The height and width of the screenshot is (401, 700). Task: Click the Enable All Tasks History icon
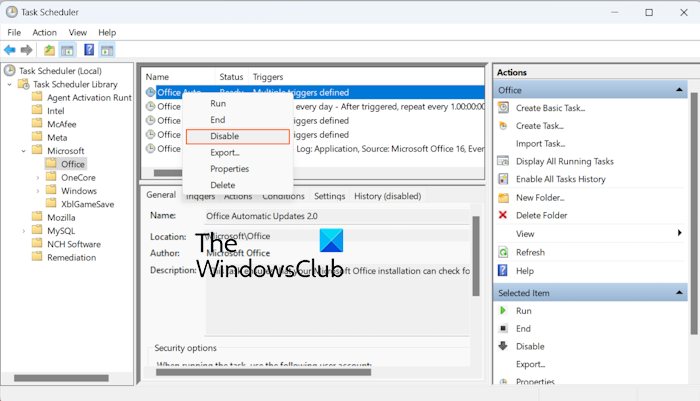coord(503,179)
